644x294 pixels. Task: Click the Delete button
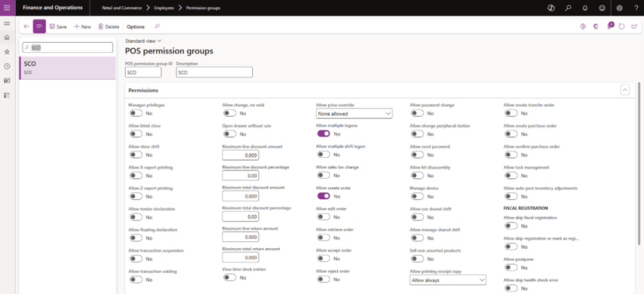tap(108, 27)
